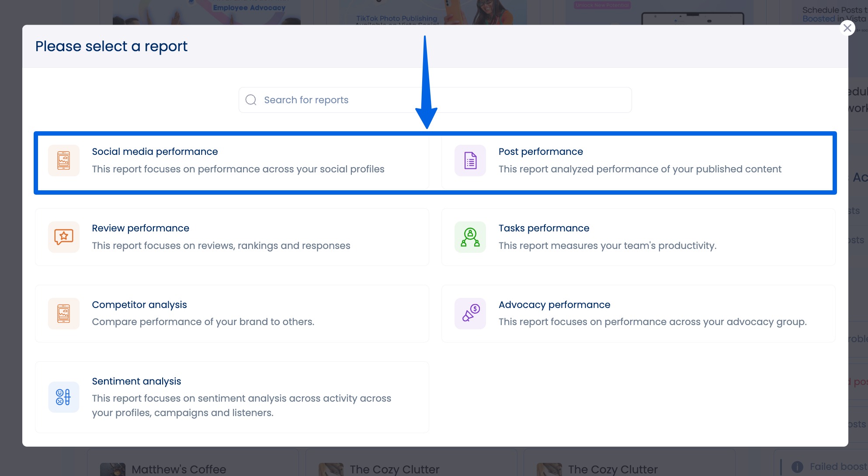Screen dimensions: 868x476
Task: Click the Post performance document icon
Action: point(470,161)
